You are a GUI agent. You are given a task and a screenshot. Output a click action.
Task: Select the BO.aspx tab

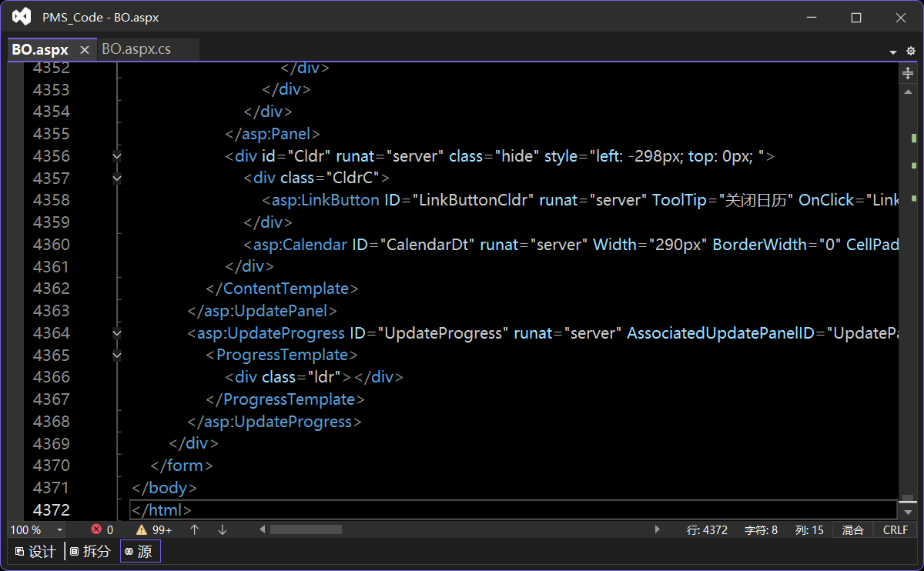click(x=40, y=50)
